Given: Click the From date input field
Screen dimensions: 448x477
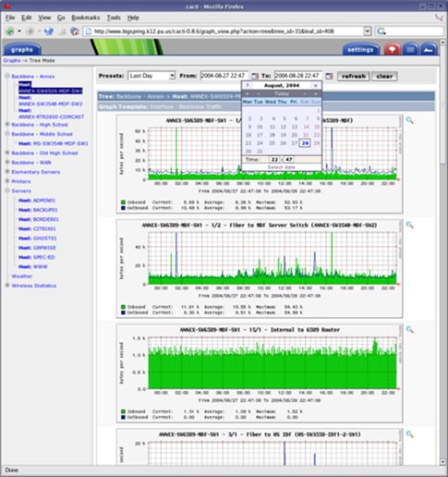Looking at the screenshot, I should [x=224, y=76].
